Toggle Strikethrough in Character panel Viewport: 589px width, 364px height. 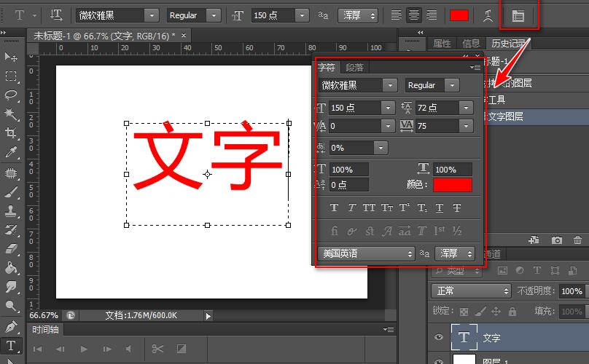pos(457,208)
